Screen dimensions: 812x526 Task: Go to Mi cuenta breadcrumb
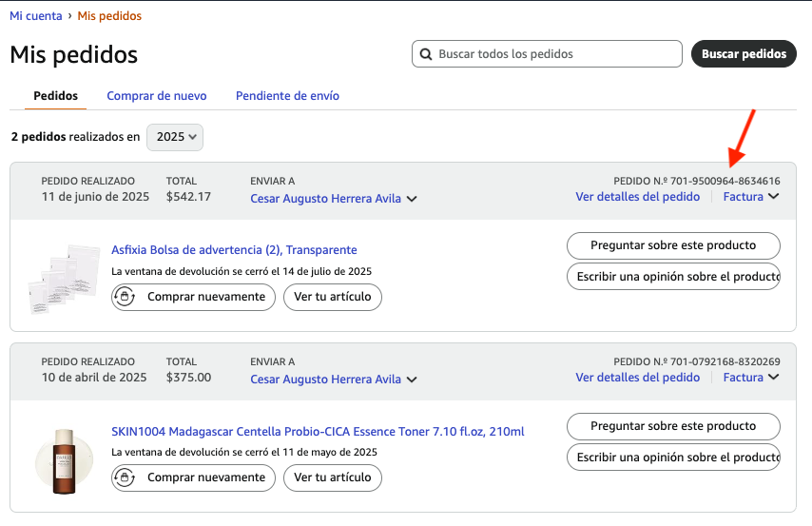(36, 16)
